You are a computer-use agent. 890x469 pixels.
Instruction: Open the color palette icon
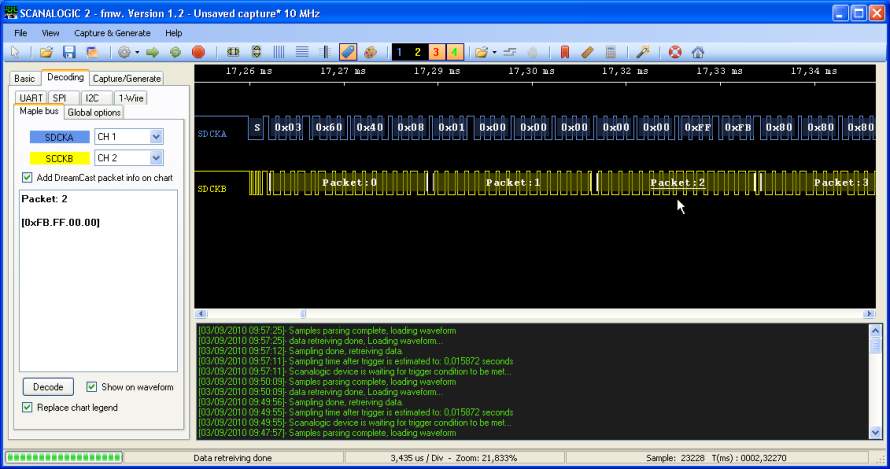click(370, 52)
